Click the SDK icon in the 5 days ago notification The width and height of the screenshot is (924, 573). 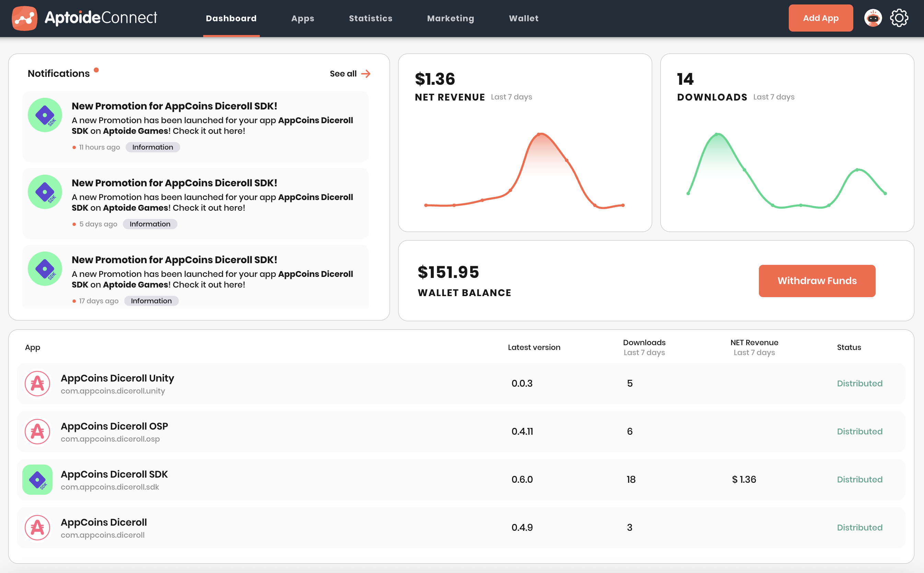[45, 192]
